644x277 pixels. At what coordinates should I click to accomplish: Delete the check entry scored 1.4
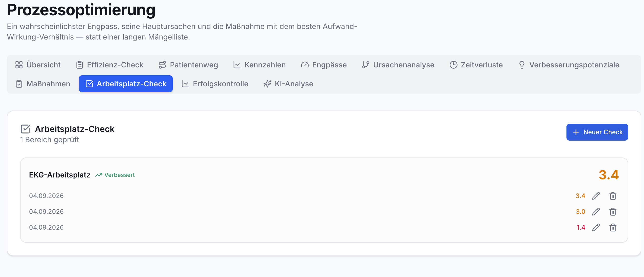click(613, 227)
